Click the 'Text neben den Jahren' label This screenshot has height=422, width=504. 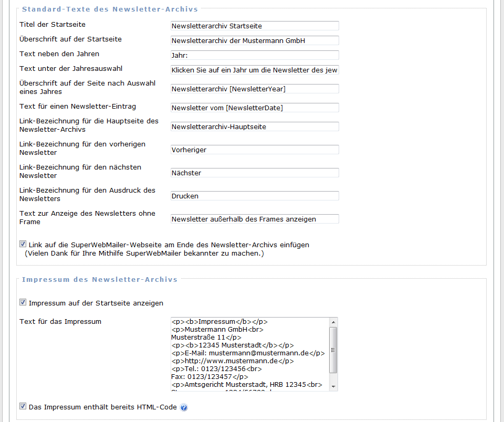[59, 54]
